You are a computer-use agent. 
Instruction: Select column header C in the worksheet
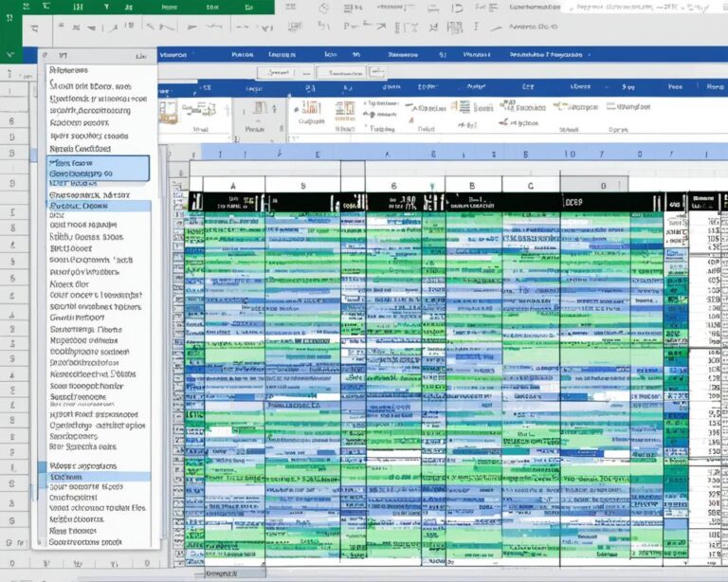tap(530, 186)
